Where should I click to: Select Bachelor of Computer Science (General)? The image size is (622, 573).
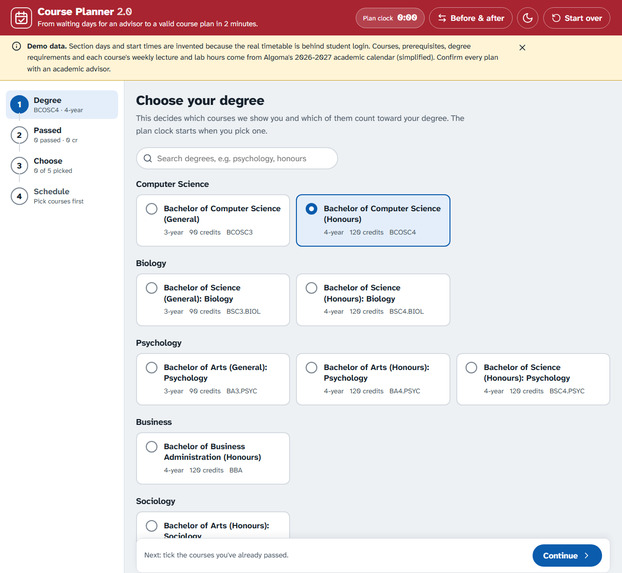[x=213, y=220]
